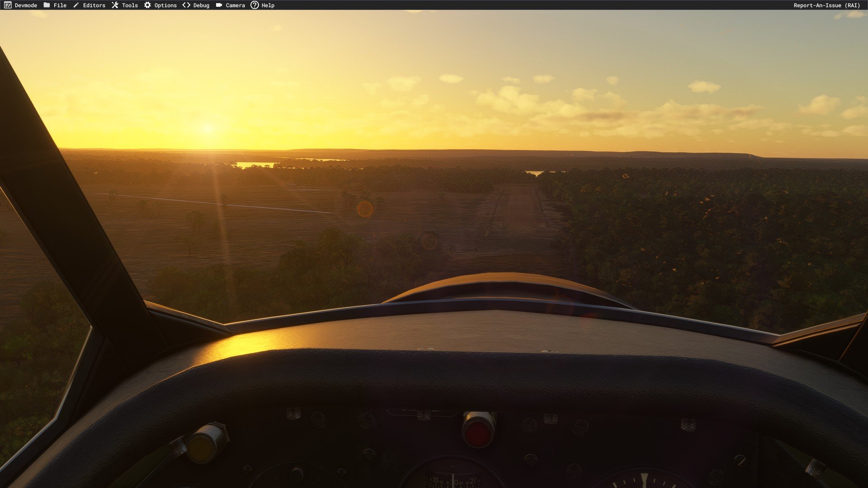This screenshot has width=868, height=488.
Task: Open the Camera menu label
Action: [x=235, y=5]
